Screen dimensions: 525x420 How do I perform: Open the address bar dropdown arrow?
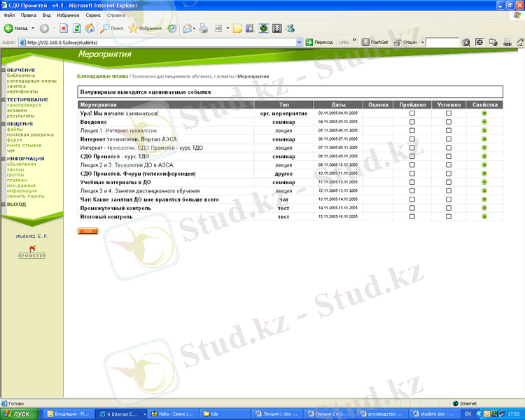pyautogui.click(x=299, y=42)
